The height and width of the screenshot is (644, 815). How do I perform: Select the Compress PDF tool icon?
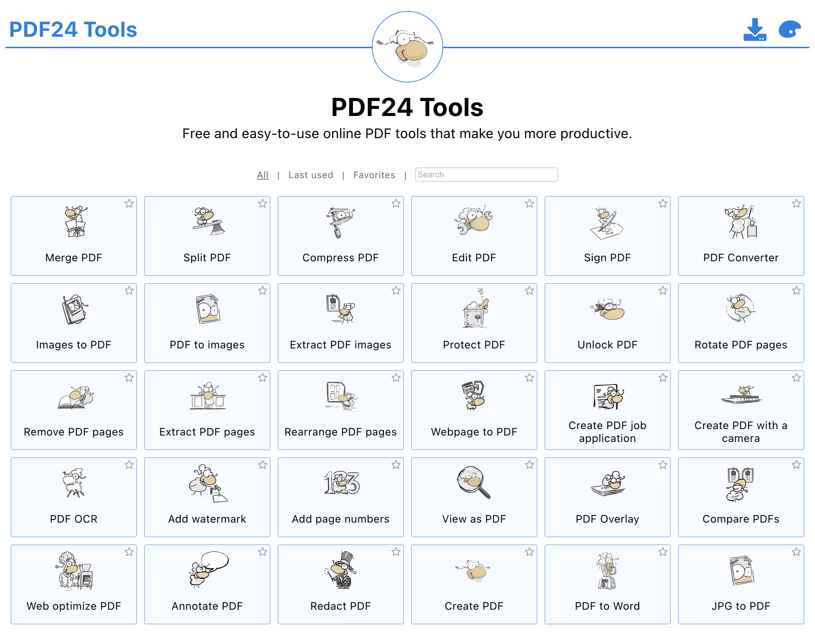point(340,222)
